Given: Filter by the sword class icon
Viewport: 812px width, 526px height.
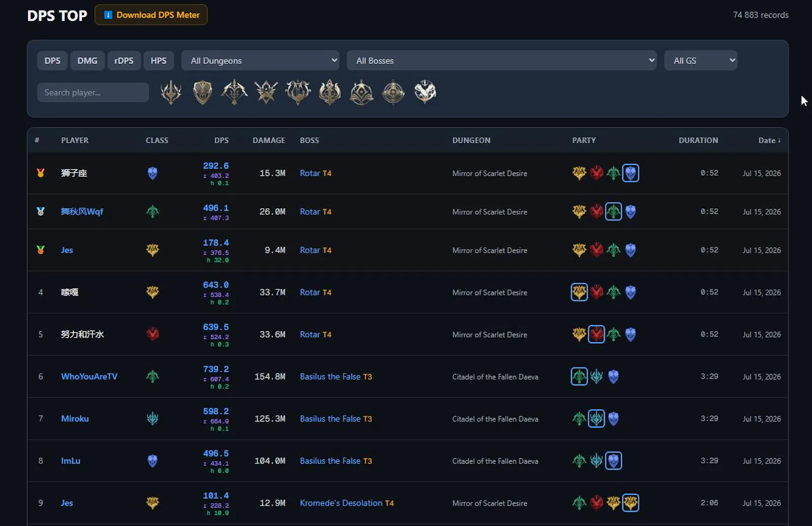Looking at the screenshot, I should (x=171, y=92).
